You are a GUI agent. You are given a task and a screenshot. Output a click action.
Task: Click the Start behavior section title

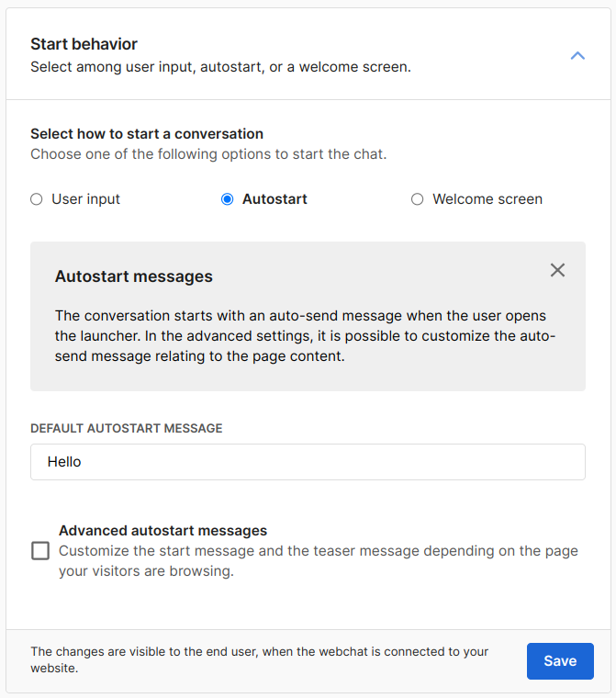click(x=84, y=44)
